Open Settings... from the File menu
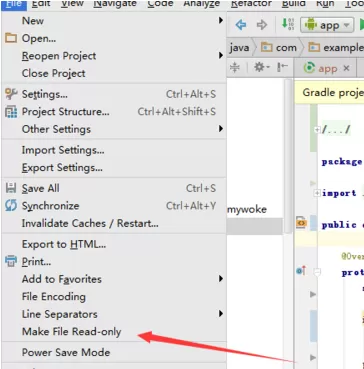Screen dimensions: 364x369 114,94
